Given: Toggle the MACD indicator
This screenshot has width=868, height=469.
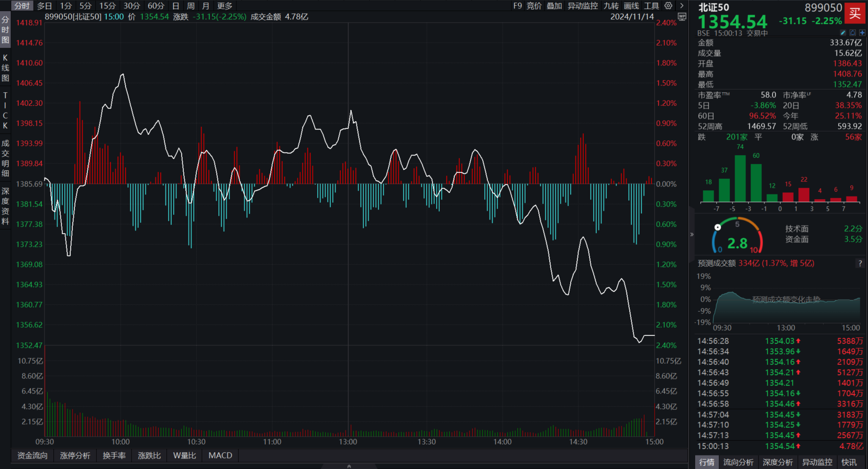Looking at the screenshot, I should pos(220,455).
